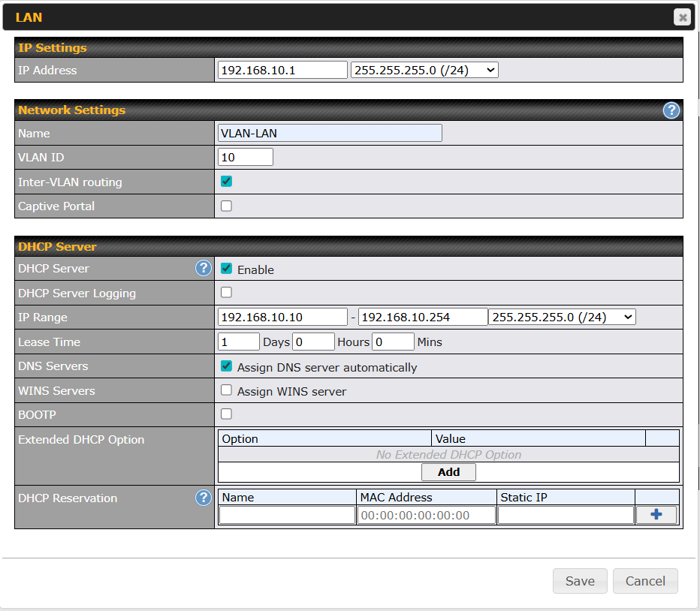The width and height of the screenshot is (700, 611).
Task: Select the DHCP Reservation MAC Address field
Action: [426, 515]
